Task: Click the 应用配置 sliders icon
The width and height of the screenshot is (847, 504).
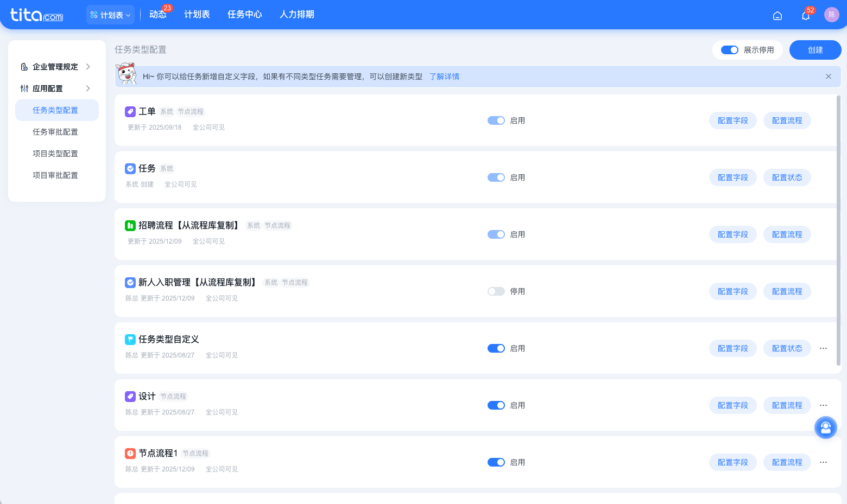Action: 24,88
